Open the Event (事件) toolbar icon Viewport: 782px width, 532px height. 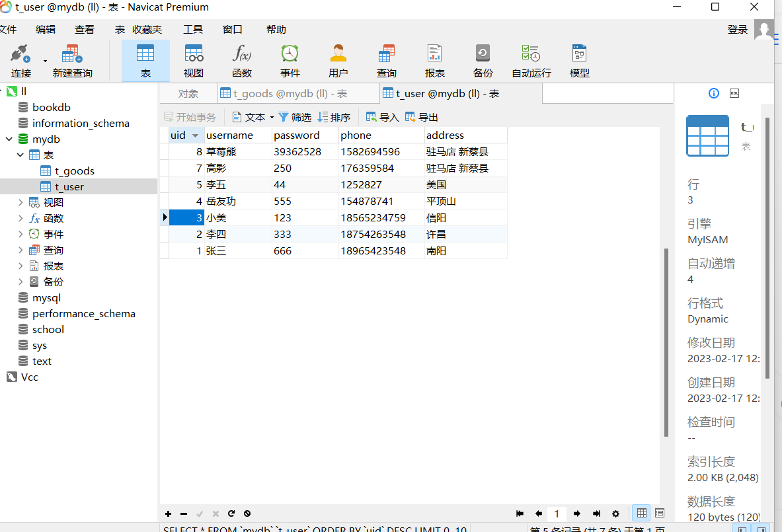click(x=290, y=61)
